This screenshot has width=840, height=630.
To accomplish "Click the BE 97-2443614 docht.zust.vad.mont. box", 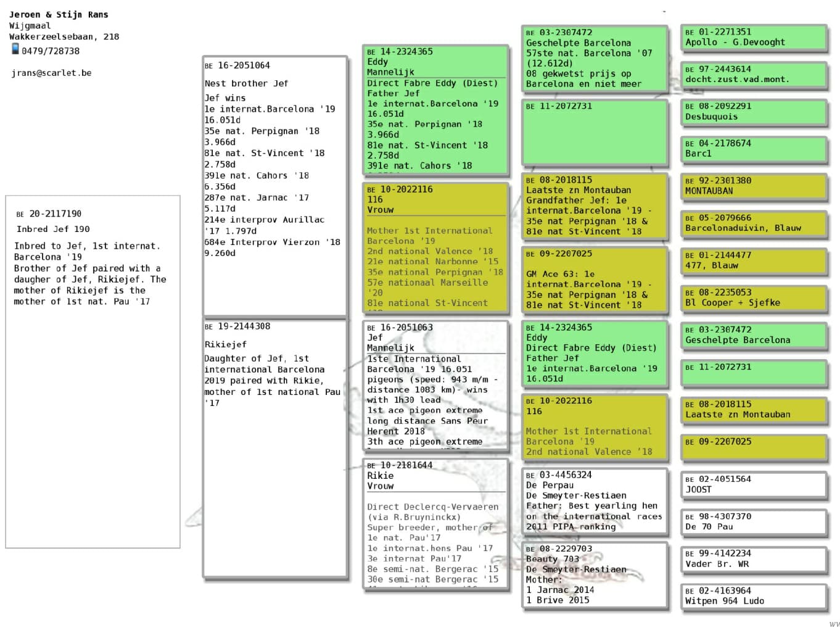I will (x=754, y=75).
